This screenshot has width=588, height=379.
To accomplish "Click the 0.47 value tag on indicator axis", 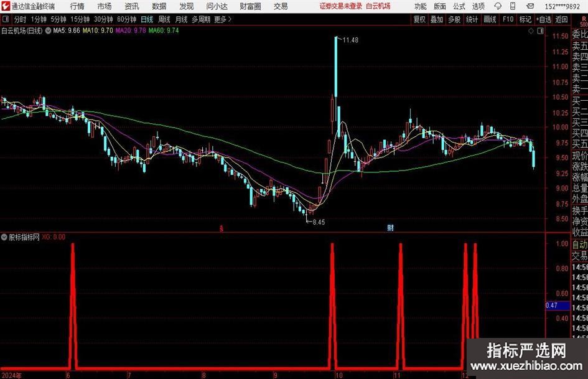I will pyautogui.click(x=558, y=305).
